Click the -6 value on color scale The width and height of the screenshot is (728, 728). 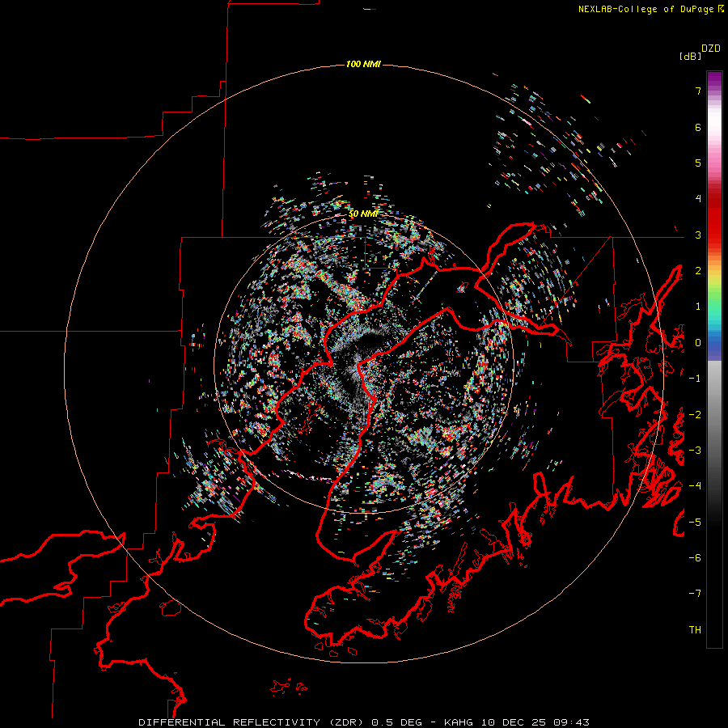[695, 558]
